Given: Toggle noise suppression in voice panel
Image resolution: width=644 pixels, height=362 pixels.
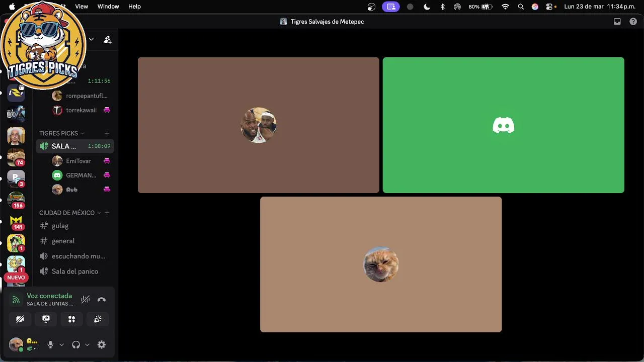Looking at the screenshot, I should click(86, 300).
